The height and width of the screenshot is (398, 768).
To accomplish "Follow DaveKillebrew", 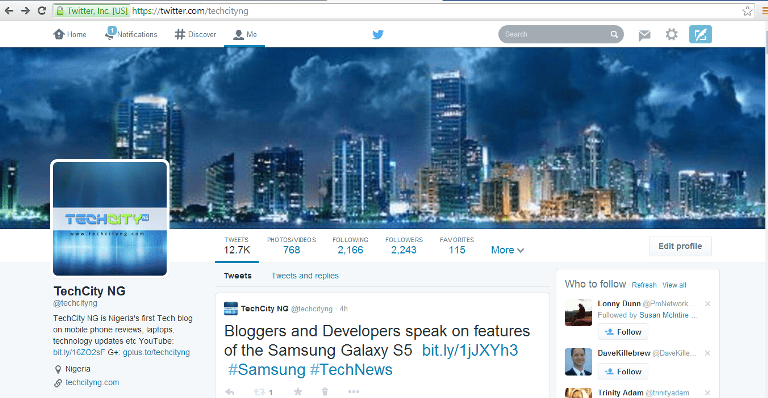I will point(623,372).
